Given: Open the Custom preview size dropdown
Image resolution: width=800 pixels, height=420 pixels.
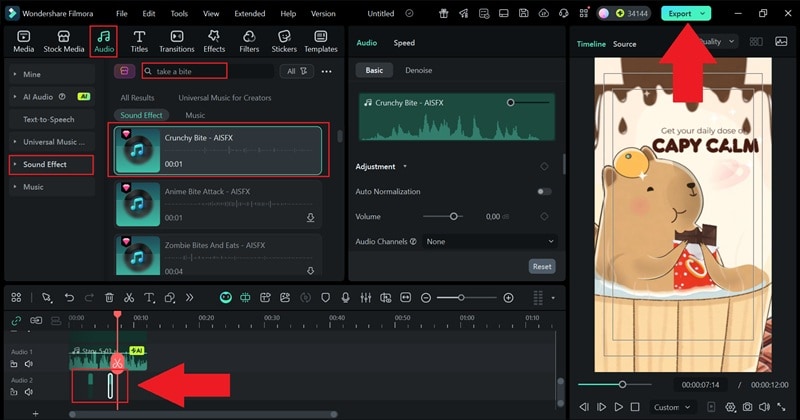Looking at the screenshot, I should point(672,407).
